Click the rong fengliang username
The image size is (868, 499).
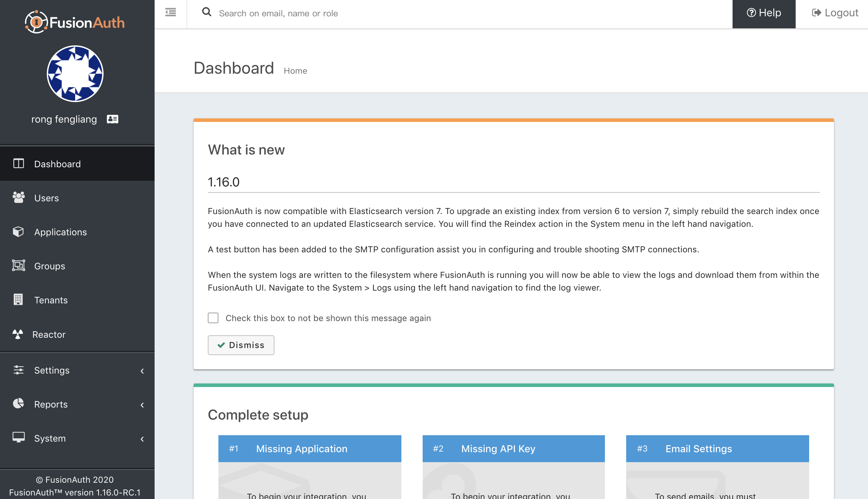64,119
